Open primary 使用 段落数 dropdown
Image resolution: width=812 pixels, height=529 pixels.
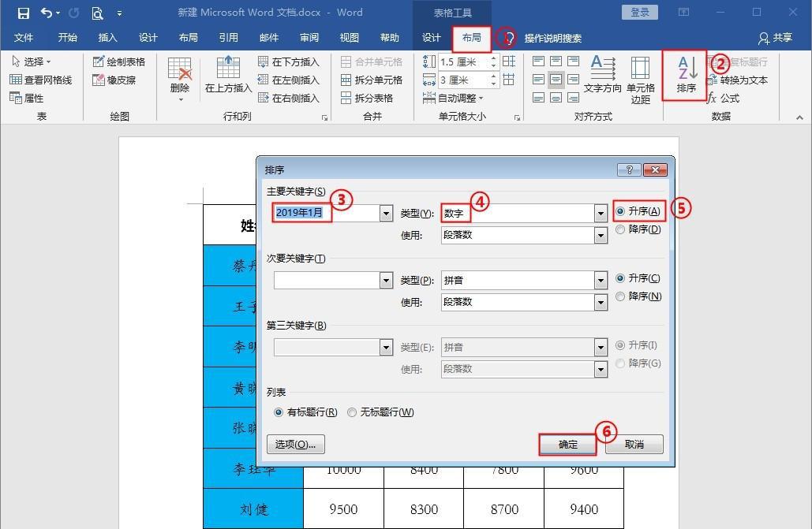point(601,236)
